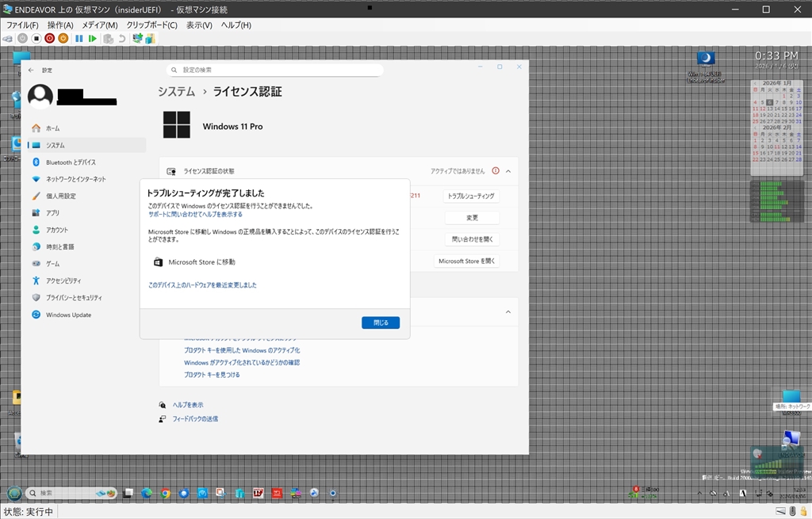Image resolution: width=812 pixels, height=519 pixels.
Task: Click the Share toolbar icon
Action: click(150, 39)
